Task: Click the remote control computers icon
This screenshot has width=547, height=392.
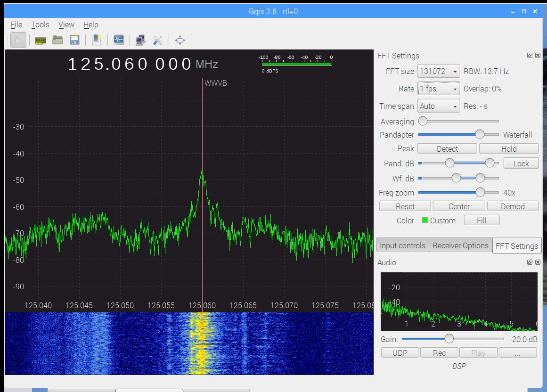Action: pyautogui.click(x=140, y=41)
